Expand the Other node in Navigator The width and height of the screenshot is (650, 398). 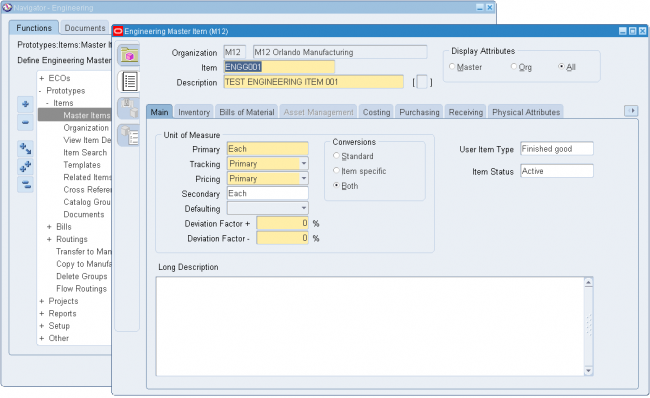pos(41,338)
